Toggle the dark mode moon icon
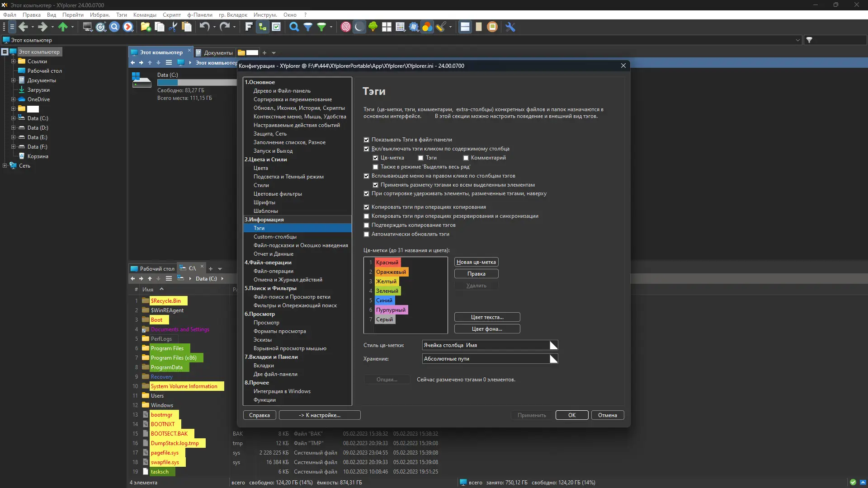The image size is (868, 488). [359, 27]
